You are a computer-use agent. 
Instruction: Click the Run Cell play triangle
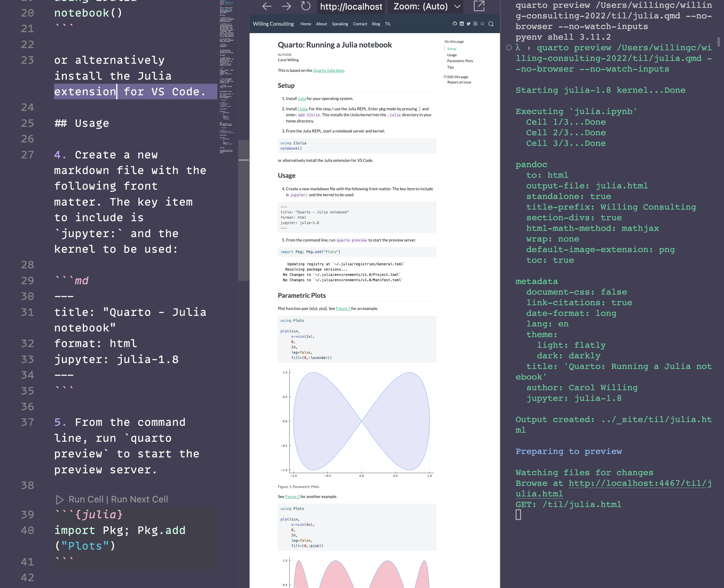click(x=60, y=499)
